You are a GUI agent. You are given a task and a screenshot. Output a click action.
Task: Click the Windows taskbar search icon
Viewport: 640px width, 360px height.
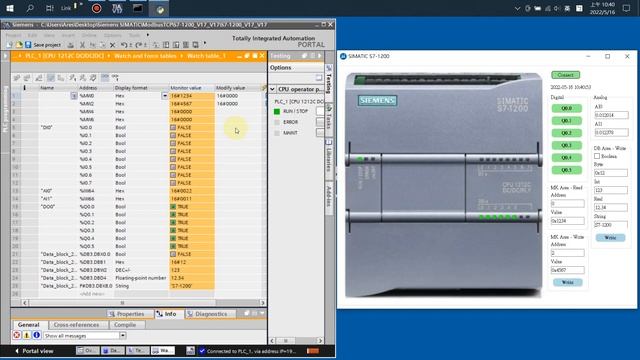(30, 8)
